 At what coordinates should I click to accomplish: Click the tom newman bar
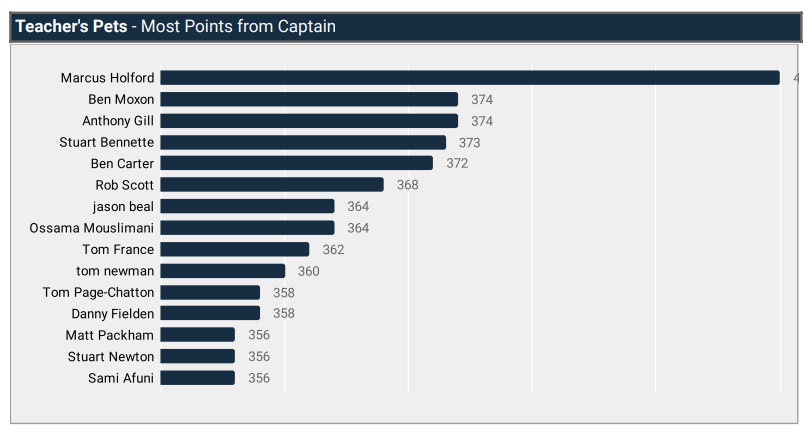[x=223, y=271]
